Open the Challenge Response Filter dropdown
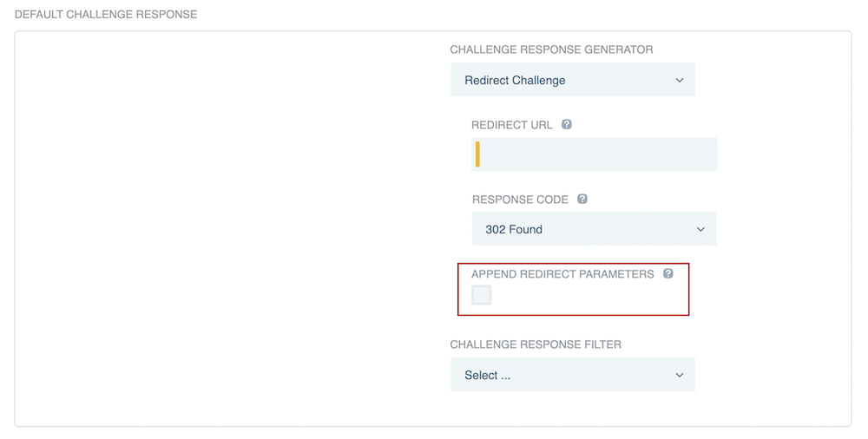This screenshot has height=439, width=868. click(573, 376)
